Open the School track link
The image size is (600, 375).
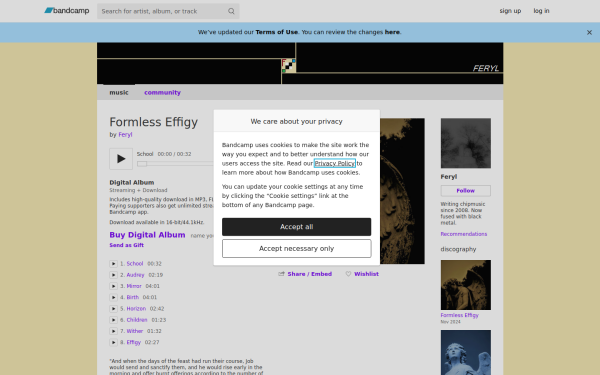tap(135, 264)
